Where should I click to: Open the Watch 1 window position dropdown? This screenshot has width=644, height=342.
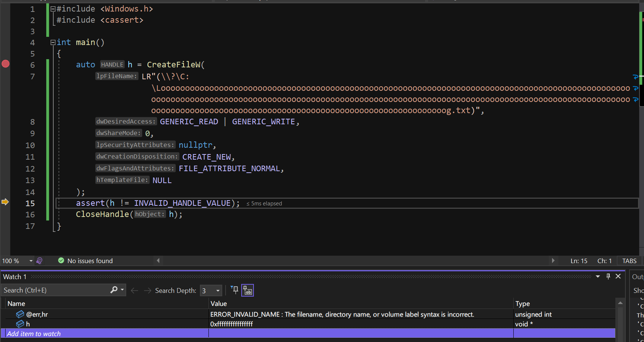598,277
